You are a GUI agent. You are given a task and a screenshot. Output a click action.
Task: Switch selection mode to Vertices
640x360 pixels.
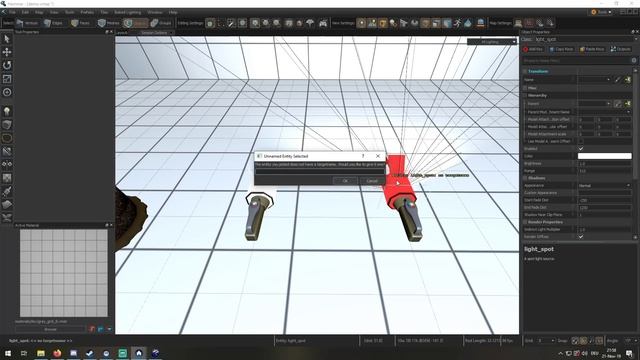(x=27, y=23)
